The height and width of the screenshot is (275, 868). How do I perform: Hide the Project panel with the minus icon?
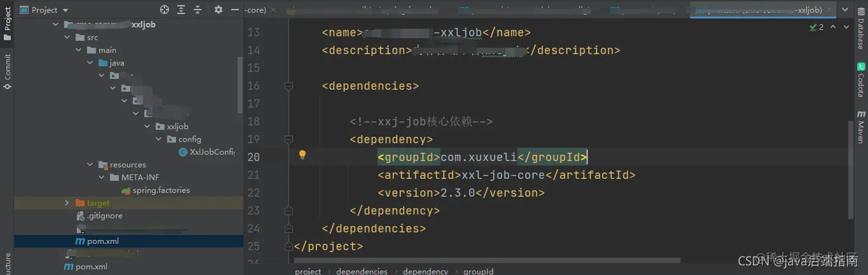click(236, 10)
